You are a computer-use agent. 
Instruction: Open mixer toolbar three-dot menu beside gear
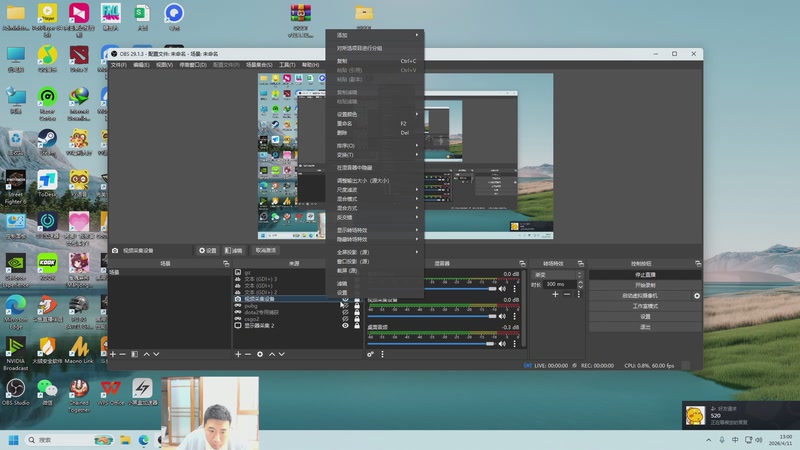[382, 354]
